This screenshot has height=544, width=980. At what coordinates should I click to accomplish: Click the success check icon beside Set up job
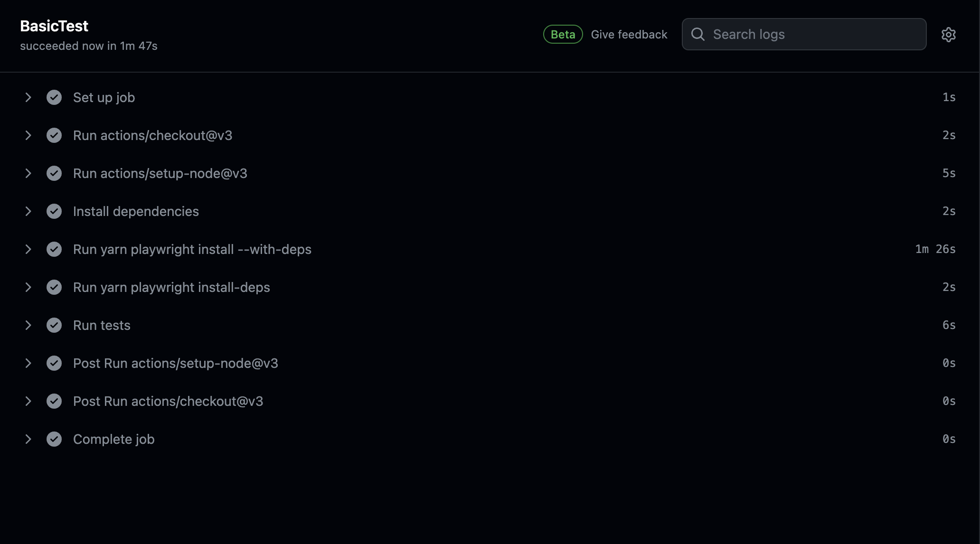(x=54, y=97)
